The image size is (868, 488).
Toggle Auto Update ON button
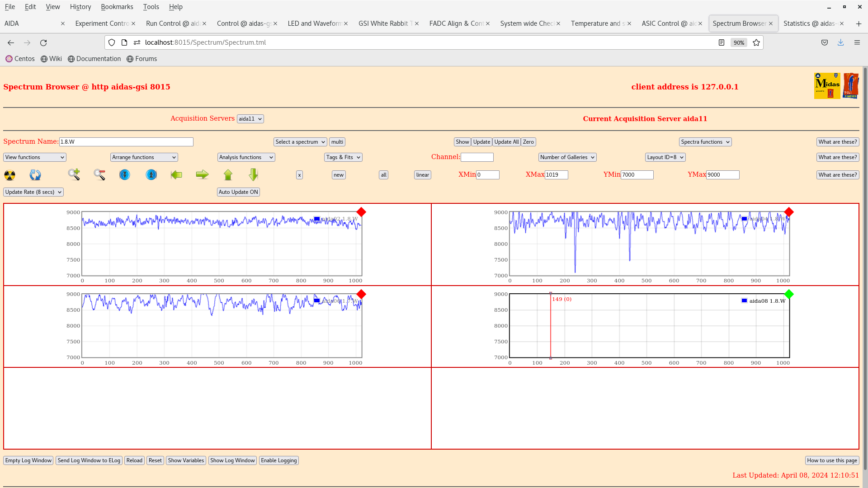238,191
